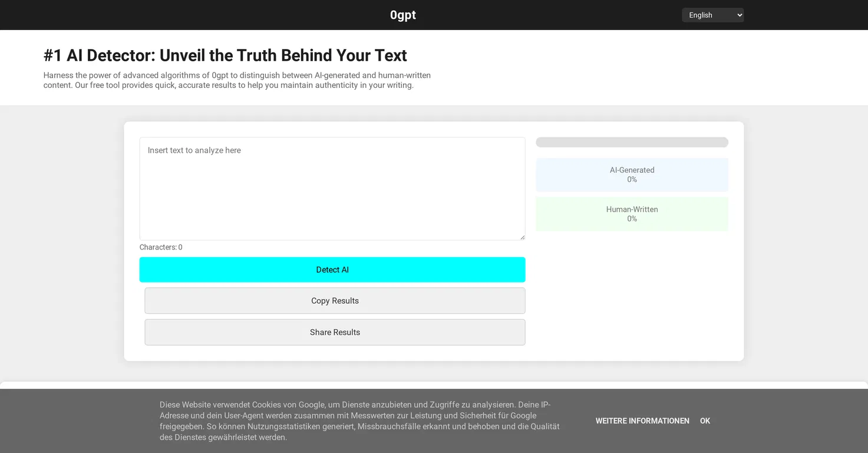Viewport: 868px width, 453px height.
Task: Click the textarea resize handle corner
Action: (522, 237)
